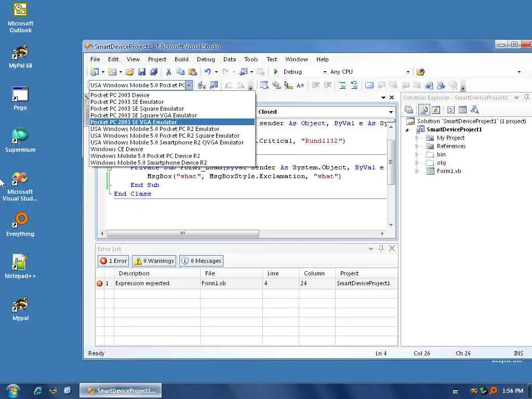Open the Tools menu
Screen dimensions: 532x399
251,59
